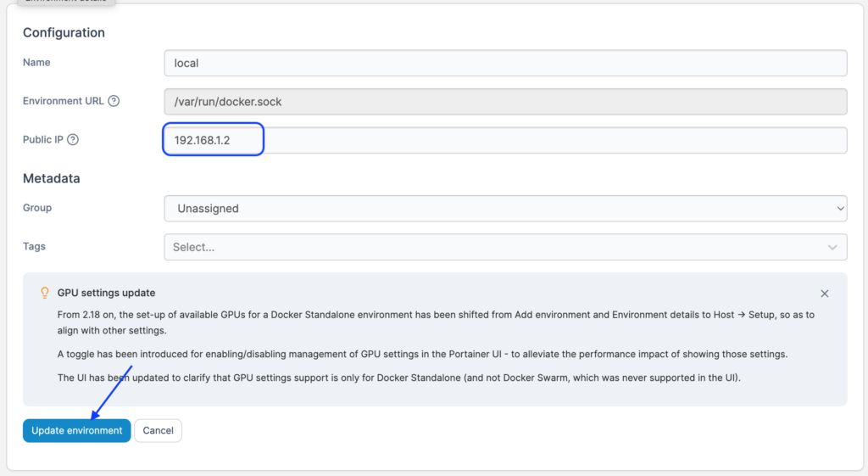Click the Group label
The width and height of the screenshot is (868, 476).
click(x=37, y=208)
